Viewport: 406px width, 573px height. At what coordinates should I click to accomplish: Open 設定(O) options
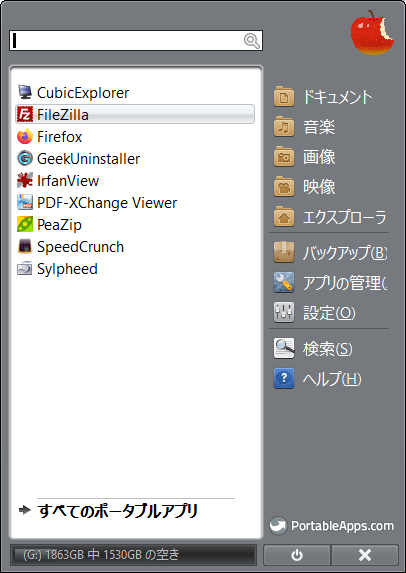tap(330, 313)
